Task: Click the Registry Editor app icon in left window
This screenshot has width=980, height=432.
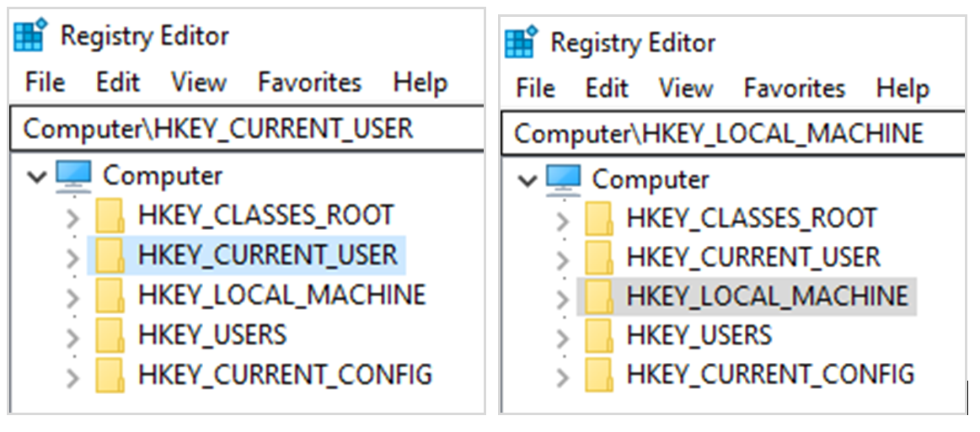Action: pyautogui.click(x=30, y=37)
